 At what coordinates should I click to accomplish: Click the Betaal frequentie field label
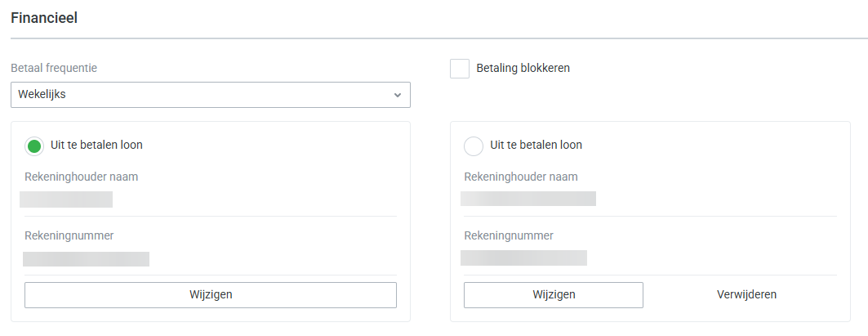click(60, 68)
